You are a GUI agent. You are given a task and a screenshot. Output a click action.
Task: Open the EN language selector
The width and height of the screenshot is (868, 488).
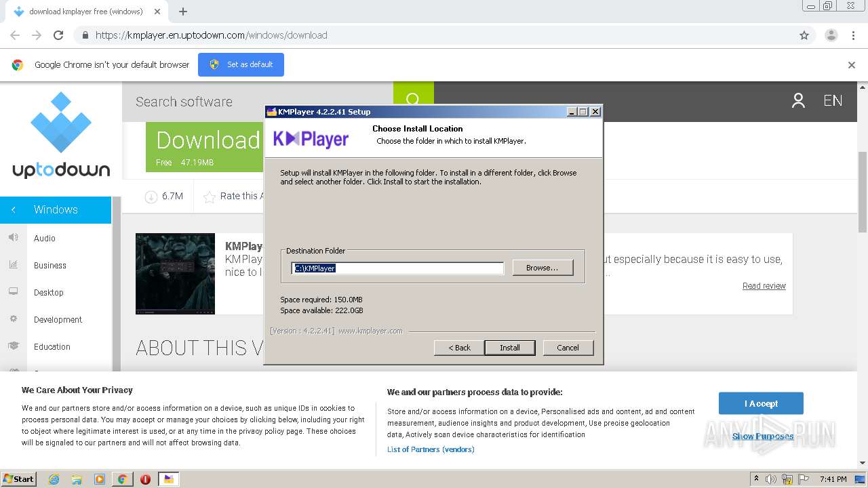click(833, 101)
